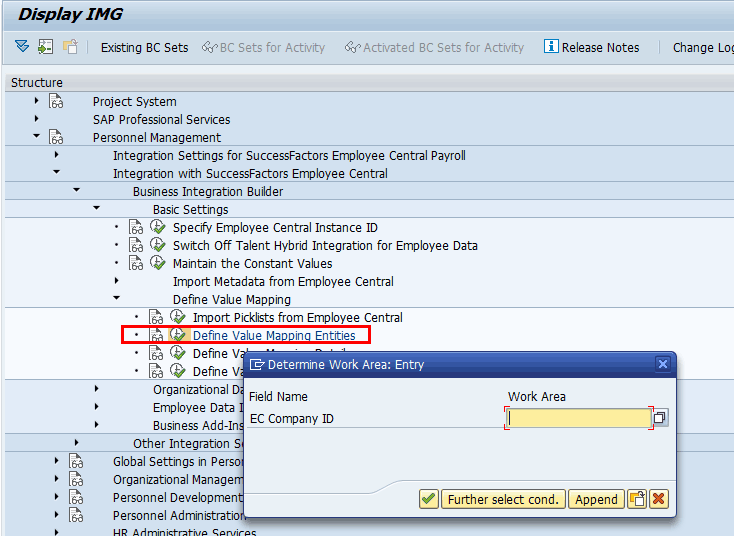Open documentation icon for Global Settings
Viewport: 734px width, 536px height.
(76, 461)
